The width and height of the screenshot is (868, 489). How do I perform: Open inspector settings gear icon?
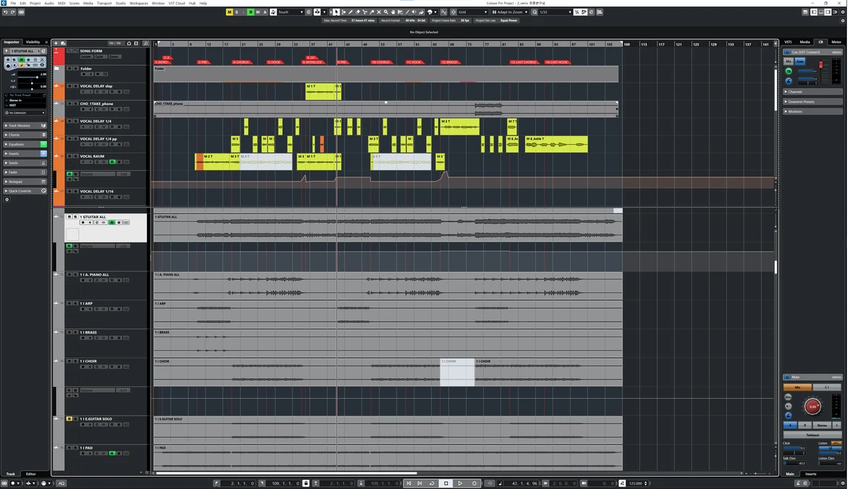[x=7, y=200]
